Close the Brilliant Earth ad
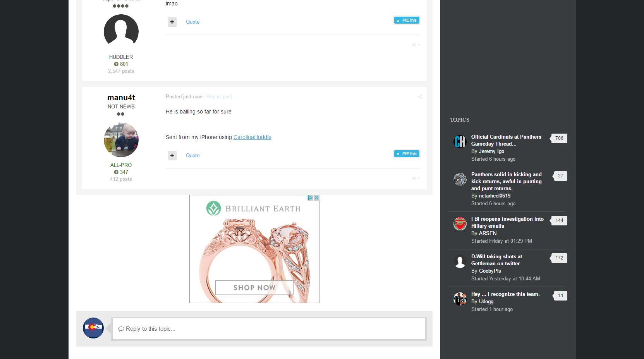Viewport: 644px width, 359px height. click(316, 198)
